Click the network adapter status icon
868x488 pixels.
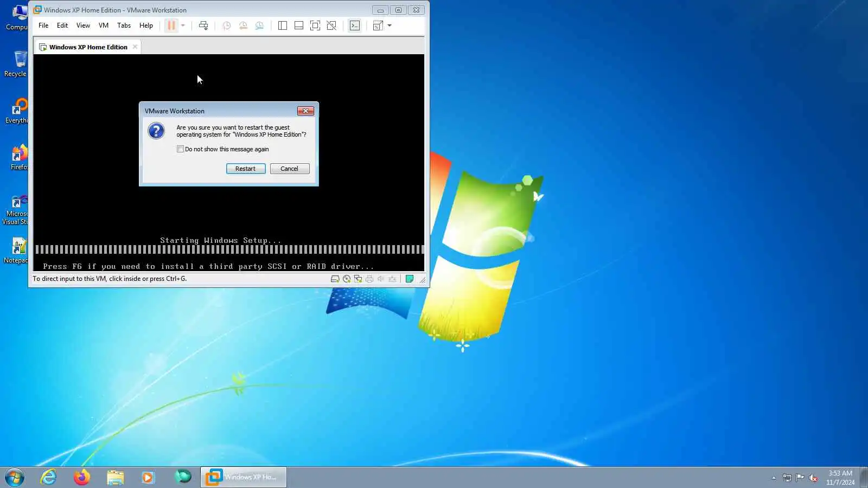pyautogui.click(x=358, y=279)
